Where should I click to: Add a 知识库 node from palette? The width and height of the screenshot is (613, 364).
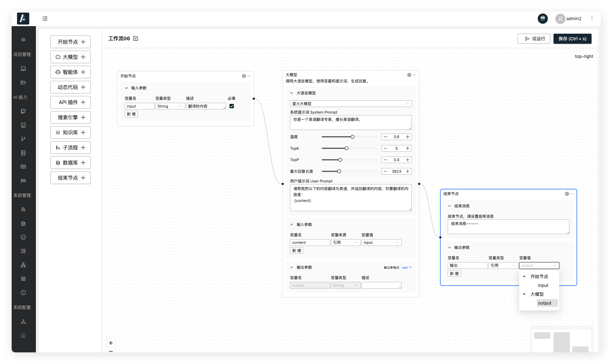coord(71,132)
